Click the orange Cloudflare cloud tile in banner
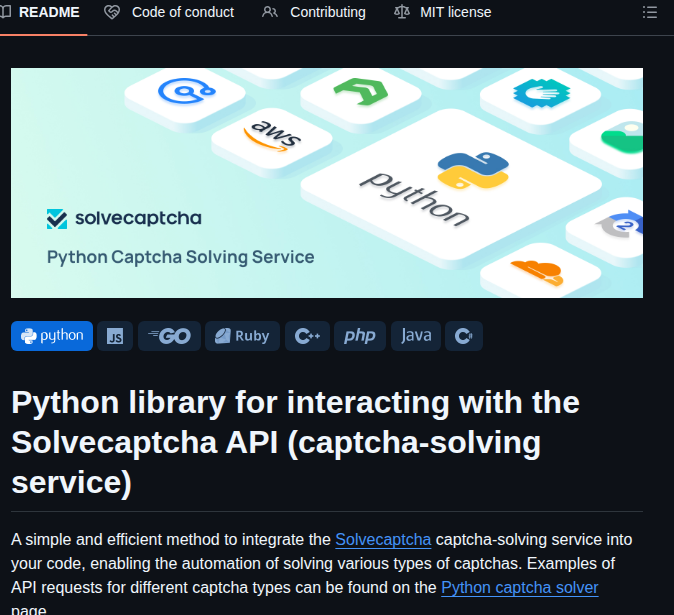 540,272
